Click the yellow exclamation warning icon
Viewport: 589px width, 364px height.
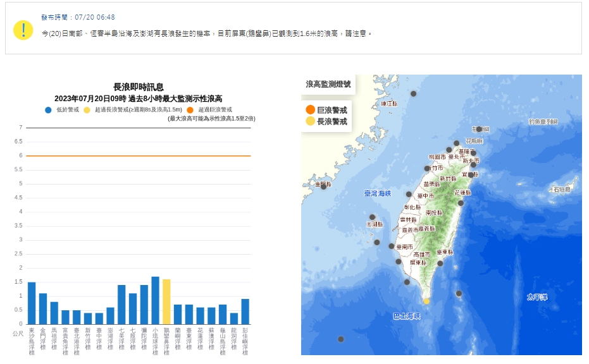pos(23,30)
